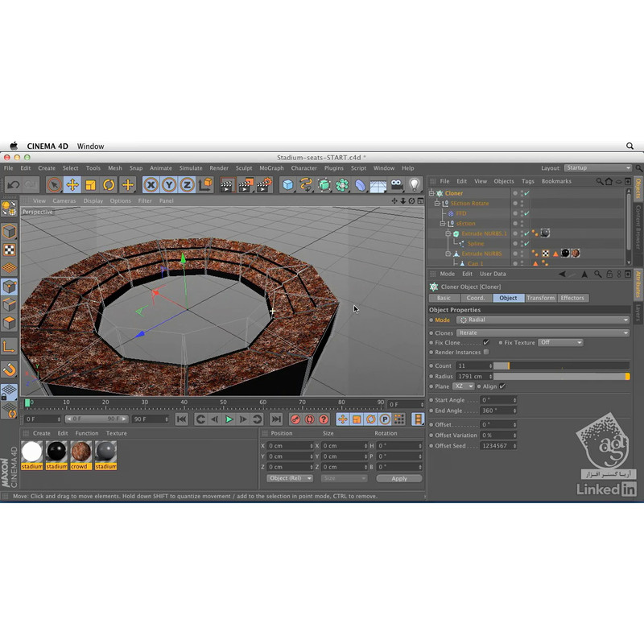The image size is (644, 644).
Task: Enable the Render Instances checkbox
Action: [486, 352]
